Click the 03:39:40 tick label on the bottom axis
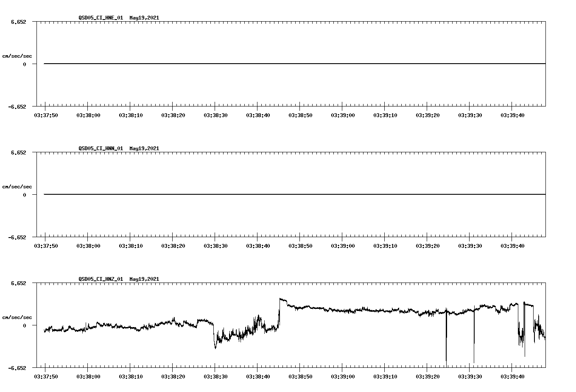 [x=512, y=375]
